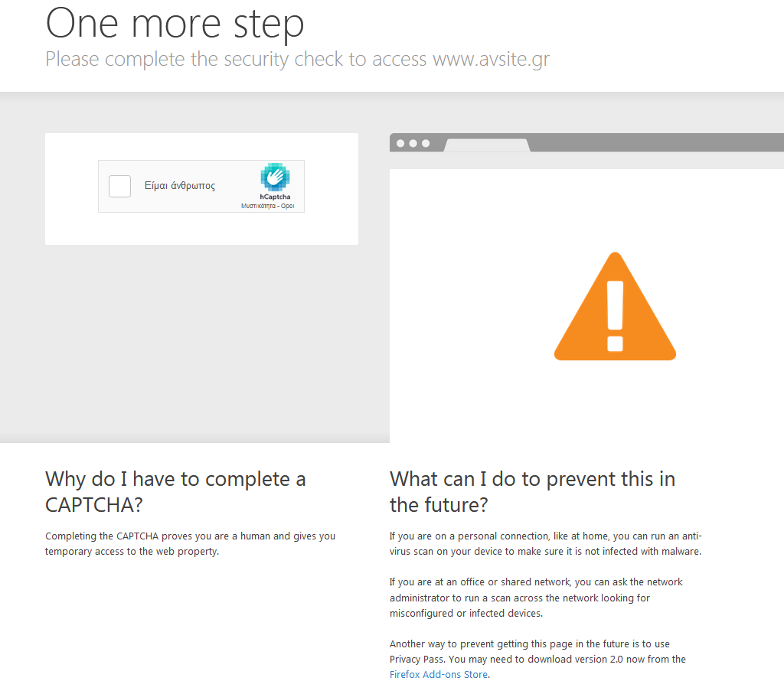
Task: Click the middle dot in the browser illustration
Action: click(413, 143)
